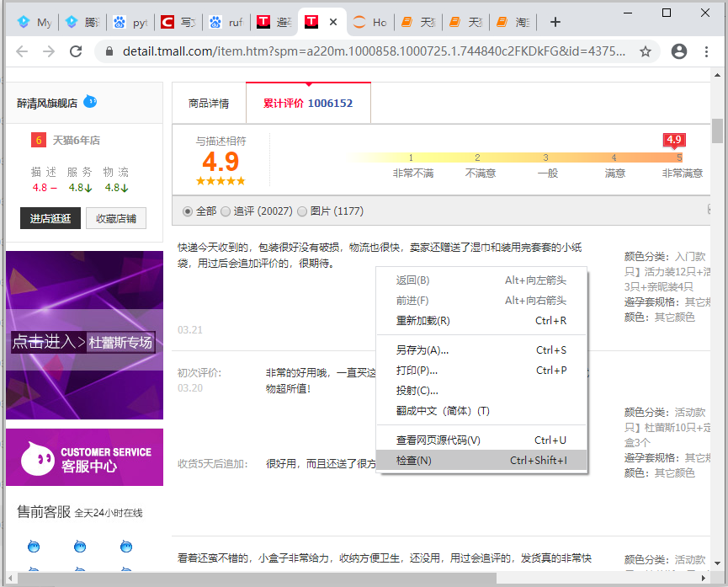Choose 前进(F) in the context menu
This screenshot has width=728, height=587.
(481, 301)
